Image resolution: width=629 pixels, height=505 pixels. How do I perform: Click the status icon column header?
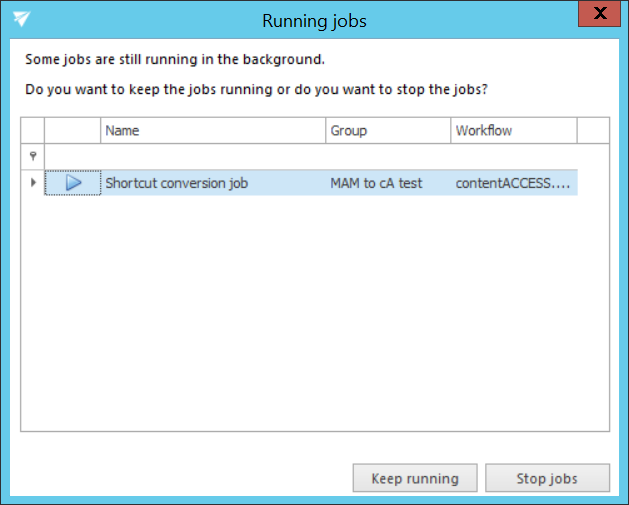tap(73, 131)
